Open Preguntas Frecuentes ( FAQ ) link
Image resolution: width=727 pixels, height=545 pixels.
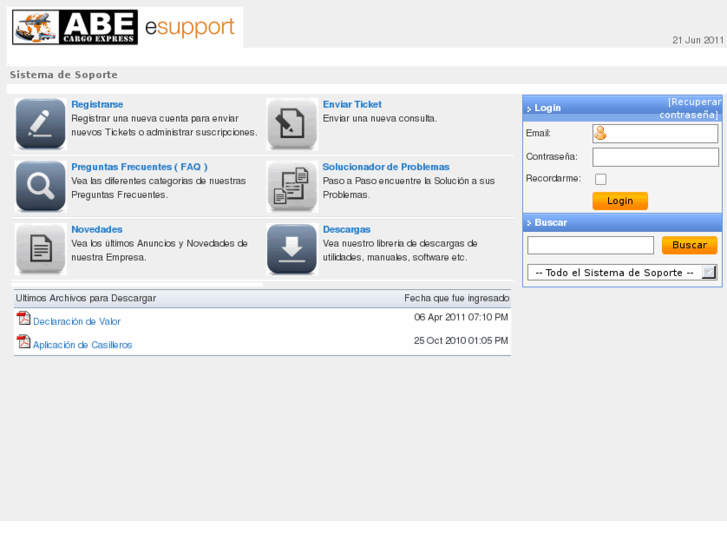click(139, 167)
